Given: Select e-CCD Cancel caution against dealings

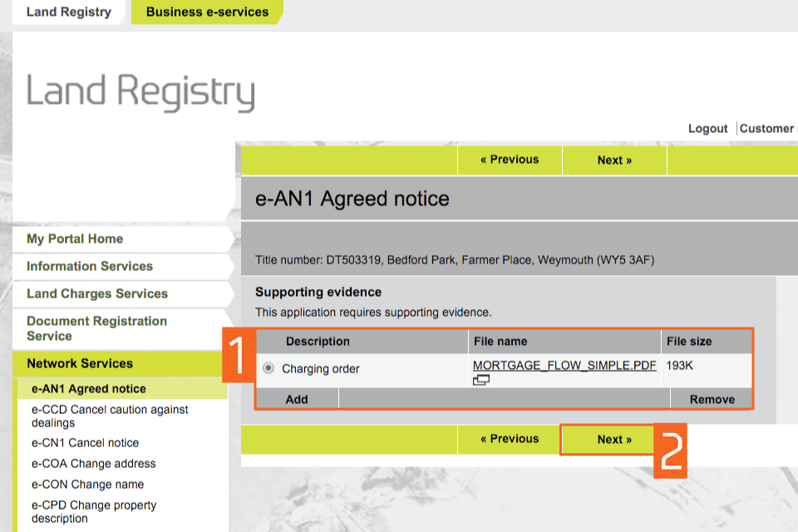Looking at the screenshot, I should (110, 416).
